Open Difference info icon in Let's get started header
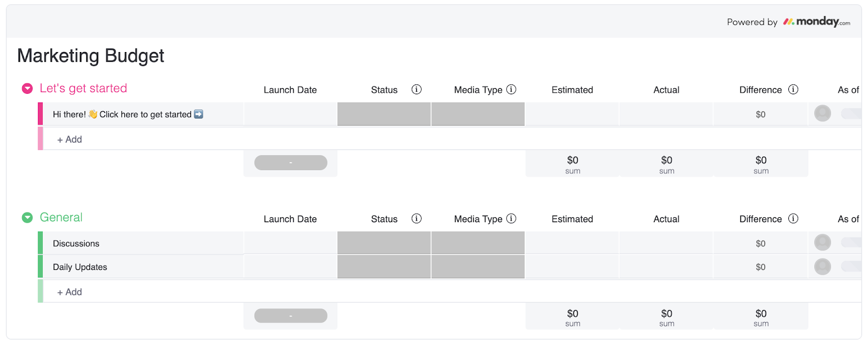 793,89
